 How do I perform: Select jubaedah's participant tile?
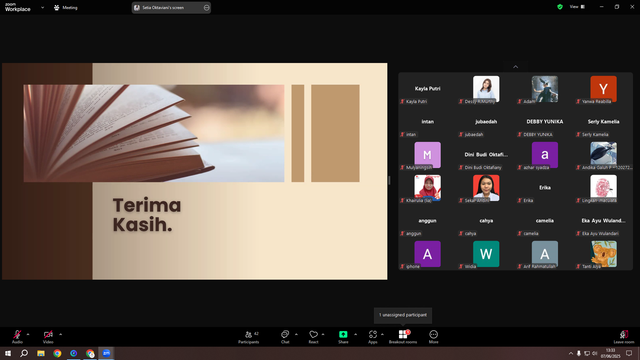[x=486, y=122]
